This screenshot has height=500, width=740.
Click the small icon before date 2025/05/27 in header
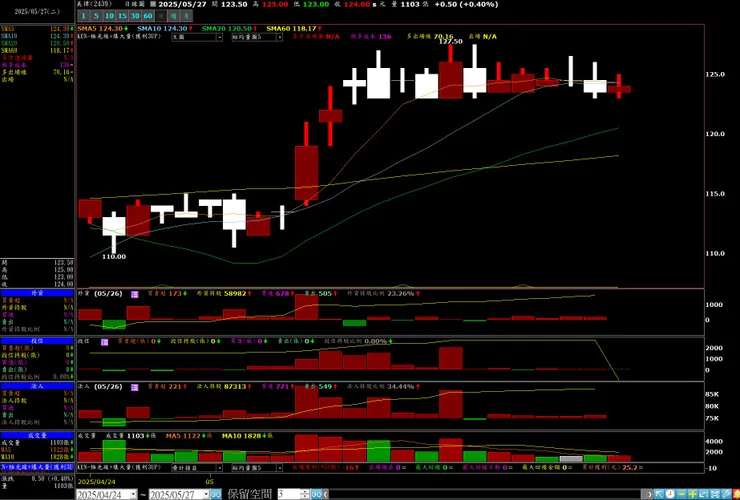click(x=152, y=4)
